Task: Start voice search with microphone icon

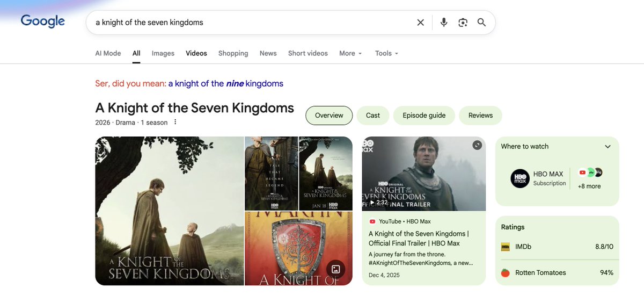Action: tap(444, 22)
